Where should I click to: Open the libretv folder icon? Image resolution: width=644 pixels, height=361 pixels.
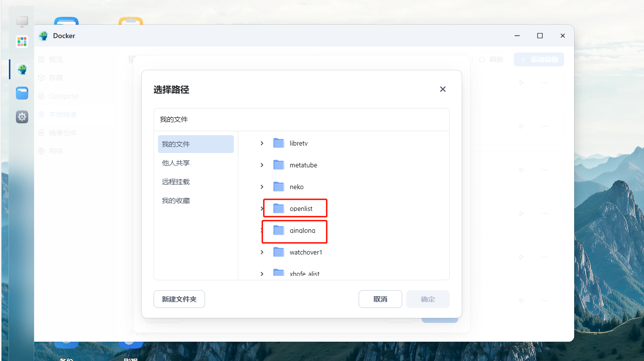click(279, 143)
